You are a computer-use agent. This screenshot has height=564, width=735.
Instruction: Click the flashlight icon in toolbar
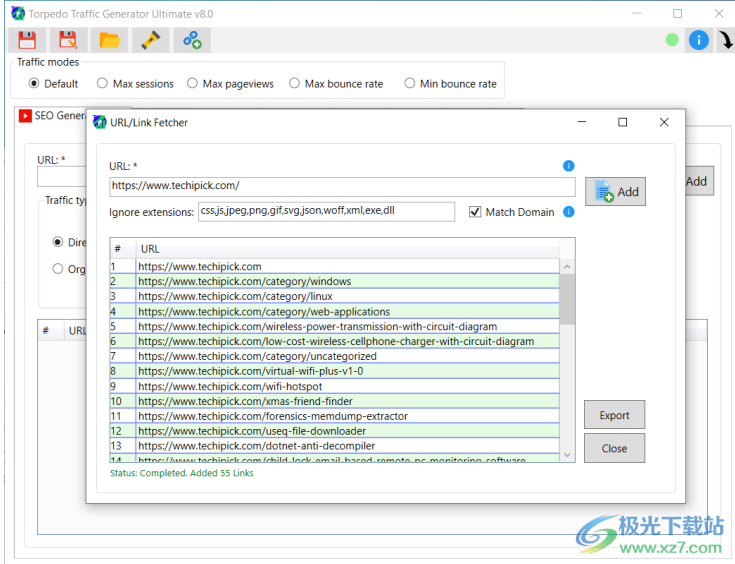(x=151, y=40)
